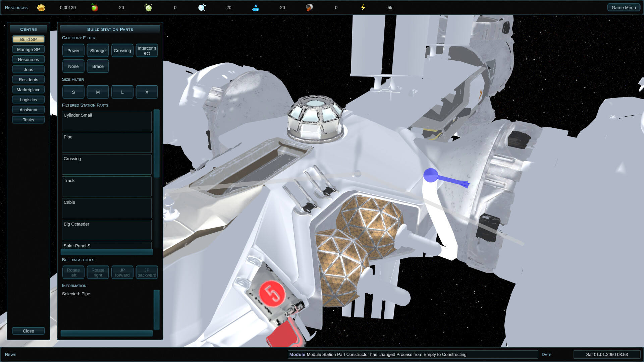Screen dimensions: 644x362
Task: Open the Resources section
Action: 29,59
